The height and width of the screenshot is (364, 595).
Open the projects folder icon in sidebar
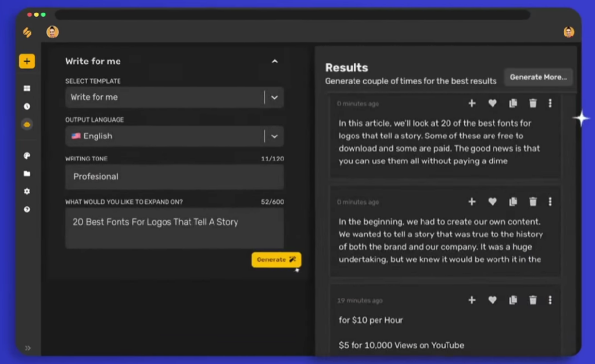[x=27, y=174]
